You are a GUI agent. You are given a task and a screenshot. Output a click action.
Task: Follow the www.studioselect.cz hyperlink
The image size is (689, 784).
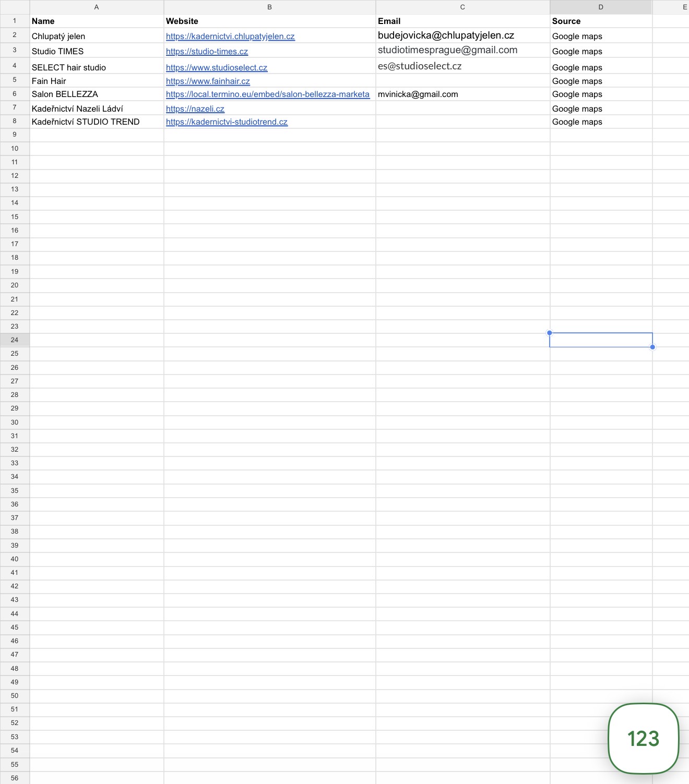[217, 68]
